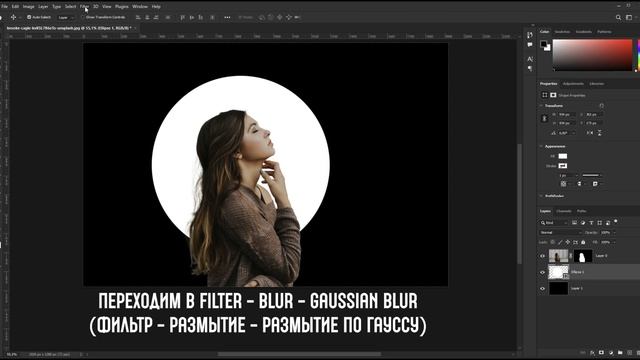
Task: Toggle the layer filtering on/off switch
Action: 616,221
